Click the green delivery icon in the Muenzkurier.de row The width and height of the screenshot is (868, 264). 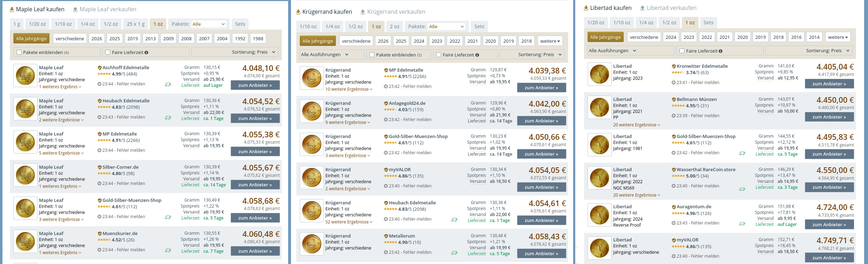(168, 251)
